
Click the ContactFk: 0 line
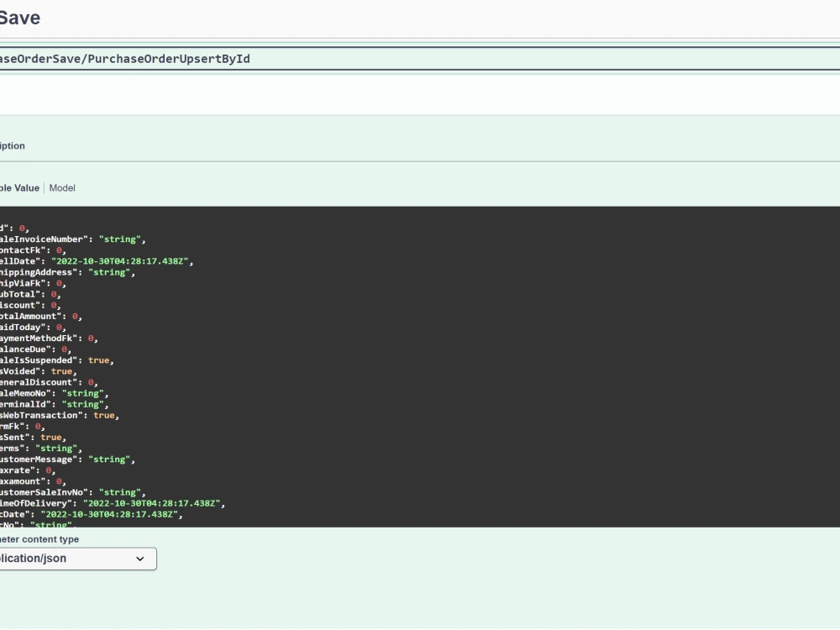34,250
